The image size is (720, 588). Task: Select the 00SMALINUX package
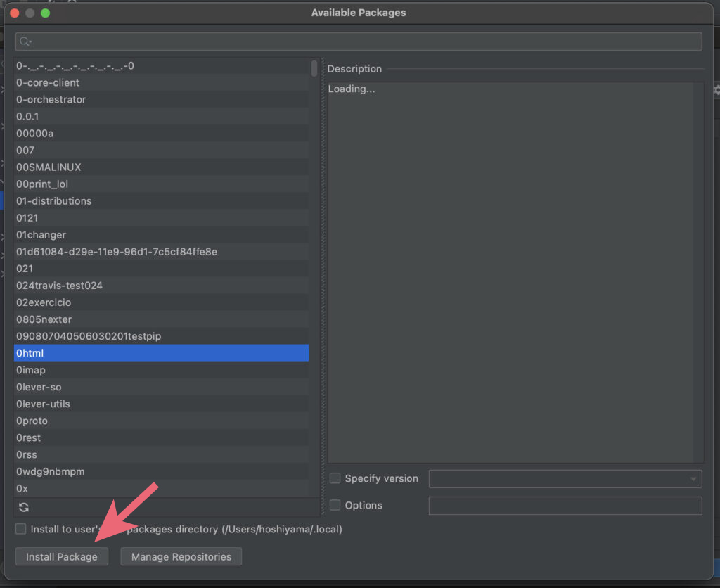tap(161, 167)
